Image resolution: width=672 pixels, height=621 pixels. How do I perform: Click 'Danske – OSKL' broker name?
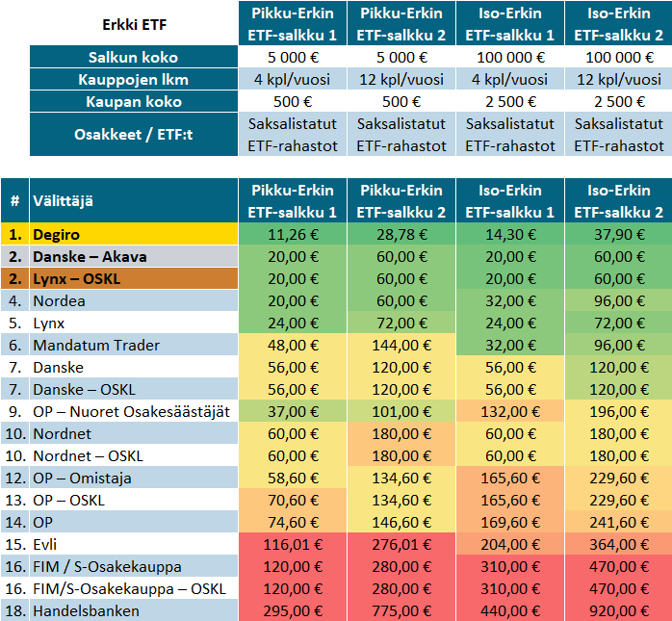84,389
